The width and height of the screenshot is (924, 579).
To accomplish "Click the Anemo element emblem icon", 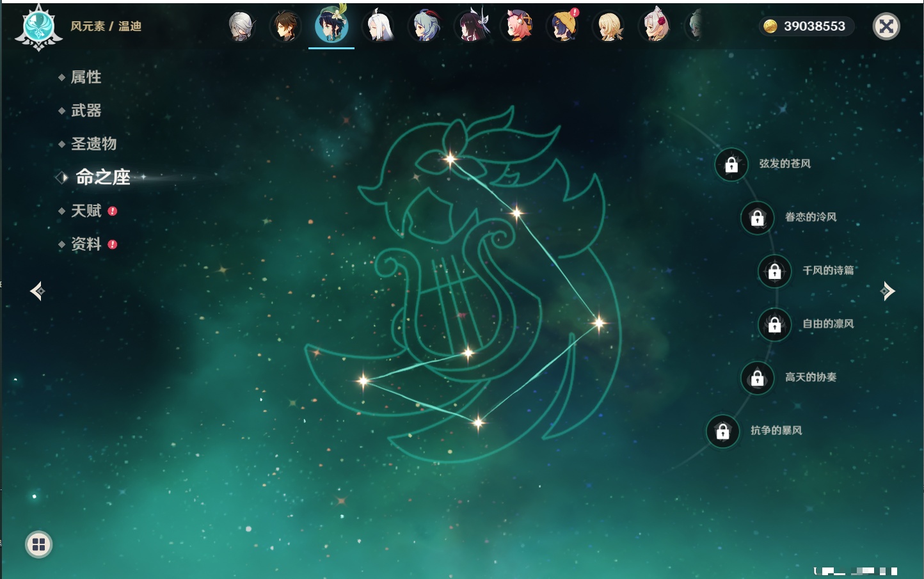I will tap(38, 27).
